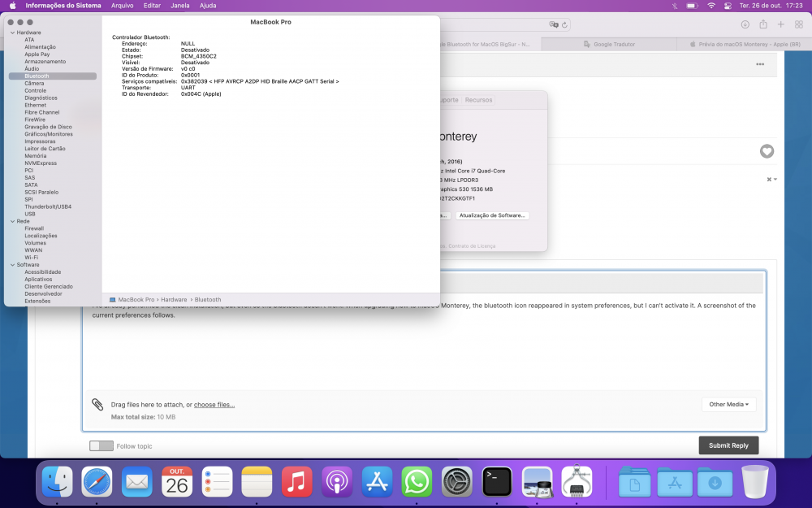Open the Mail app in Dock
Image resolution: width=812 pixels, height=508 pixels.
pos(136,481)
